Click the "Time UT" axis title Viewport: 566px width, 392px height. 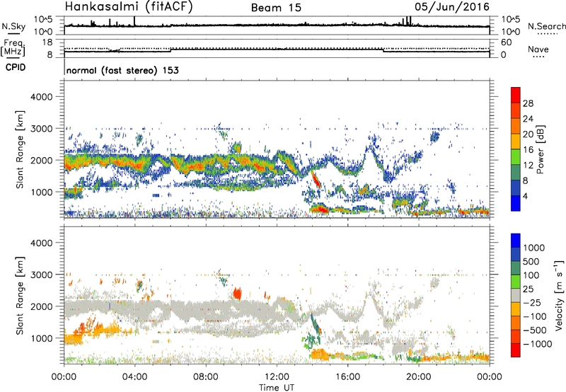277,388
